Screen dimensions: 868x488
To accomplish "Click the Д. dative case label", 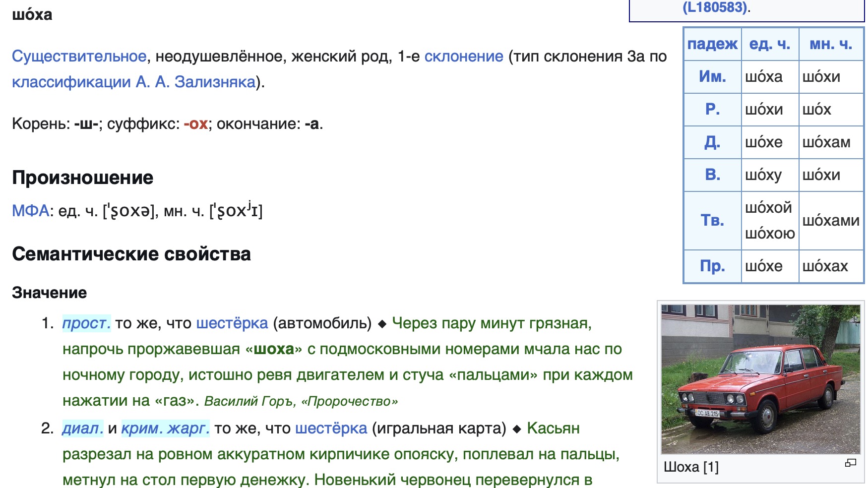I will tap(712, 142).
